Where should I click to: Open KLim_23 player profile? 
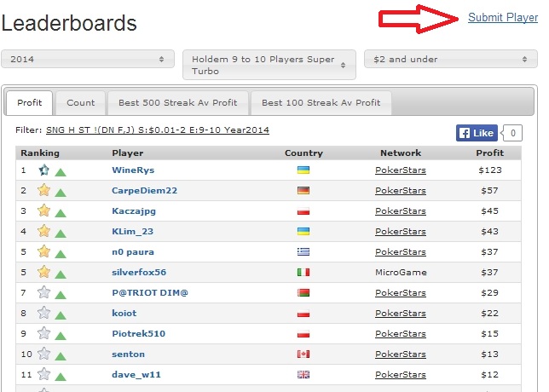point(132,231)
